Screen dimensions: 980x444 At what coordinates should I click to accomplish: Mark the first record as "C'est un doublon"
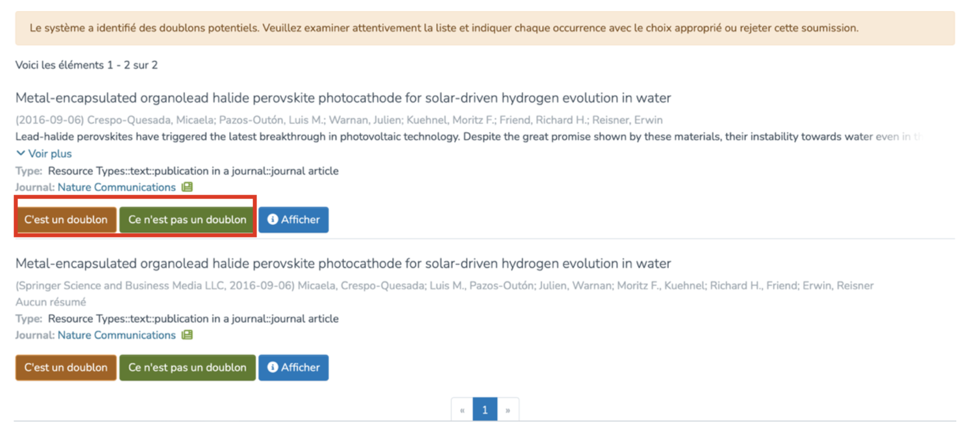point(66,220)
